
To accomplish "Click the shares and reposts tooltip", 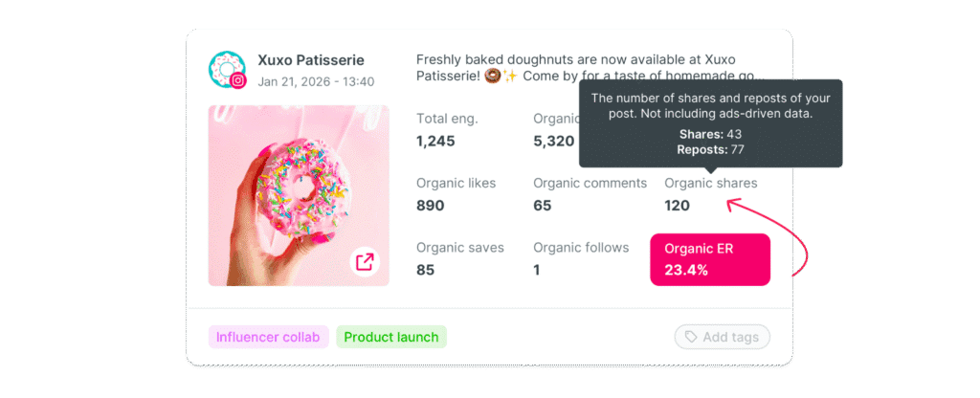I will (711, 123).
